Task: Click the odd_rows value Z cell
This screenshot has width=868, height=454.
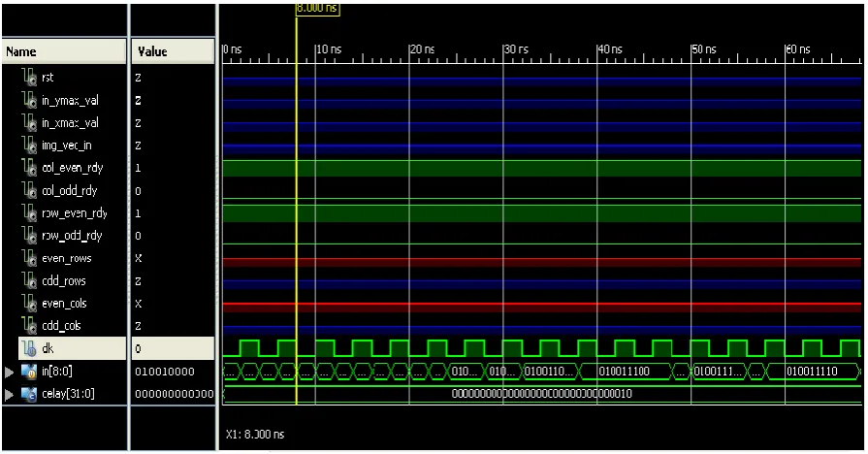Action: pos(138,281)
